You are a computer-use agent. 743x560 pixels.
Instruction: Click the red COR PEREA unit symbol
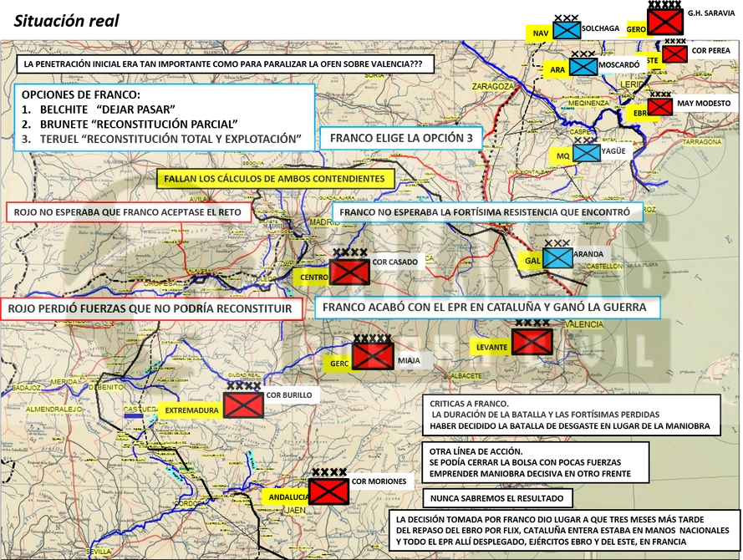tap(674, 53)
